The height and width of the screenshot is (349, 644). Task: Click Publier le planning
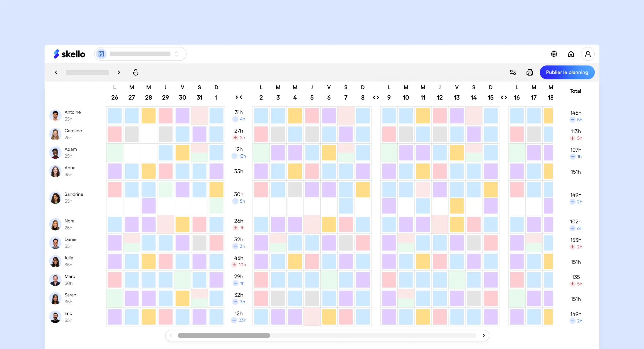tap(567, 72)
